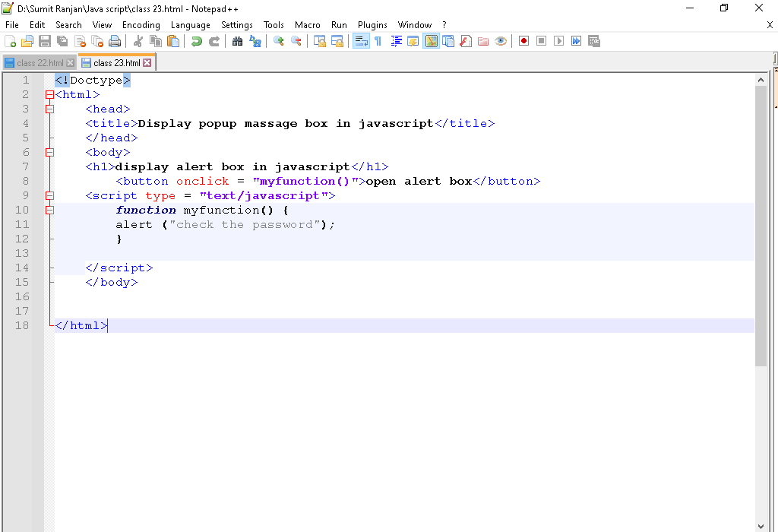
Task: Click the vertical scrollbar in the editor
Action: [x=761, y=228]
